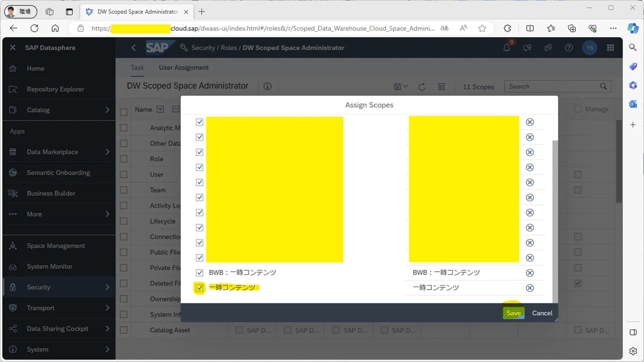Expand all rows in Name column
The height and width of the screenshot is (362, 644).
click(x=160, y=109)
